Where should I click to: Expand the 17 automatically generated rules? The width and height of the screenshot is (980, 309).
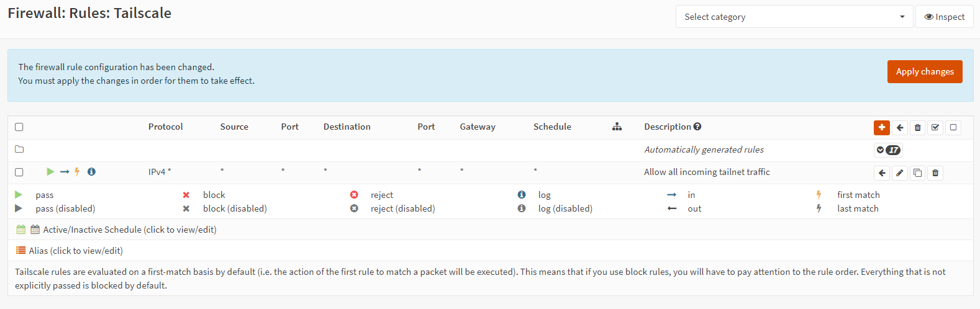coord(887,150)
